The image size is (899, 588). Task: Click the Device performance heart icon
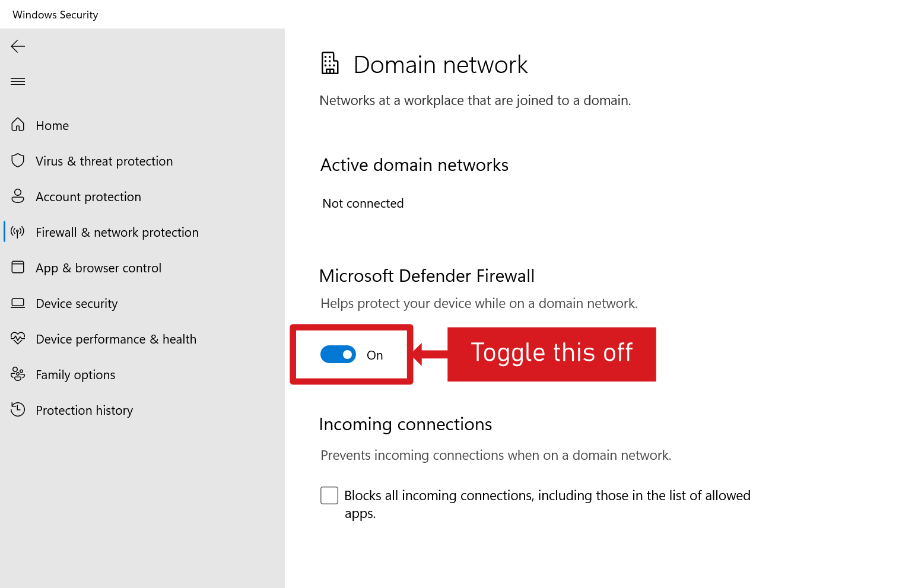(x=18, y=338)
